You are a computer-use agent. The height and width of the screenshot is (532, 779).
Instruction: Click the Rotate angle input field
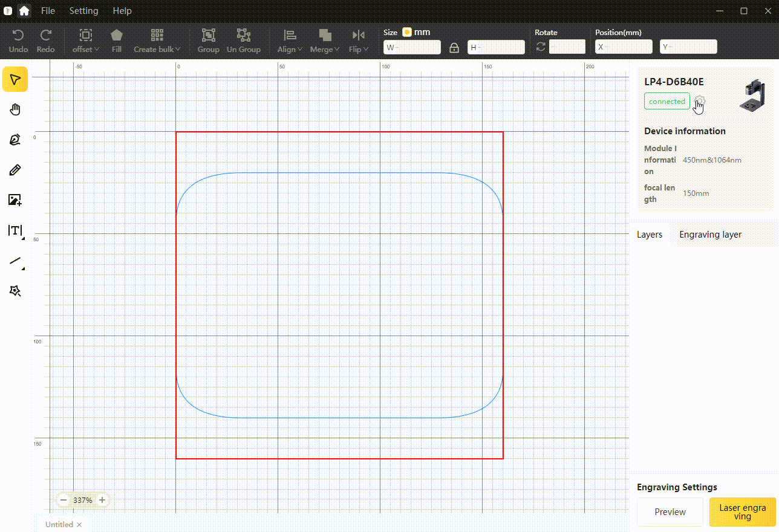[x=567, y=47]
